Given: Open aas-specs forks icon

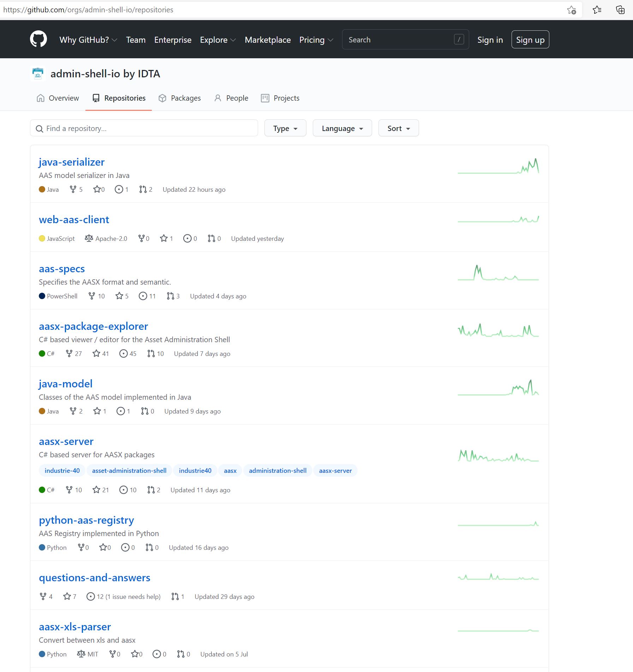Looking at the screenshot, I should pyautogui.click(x=92, y=296).
